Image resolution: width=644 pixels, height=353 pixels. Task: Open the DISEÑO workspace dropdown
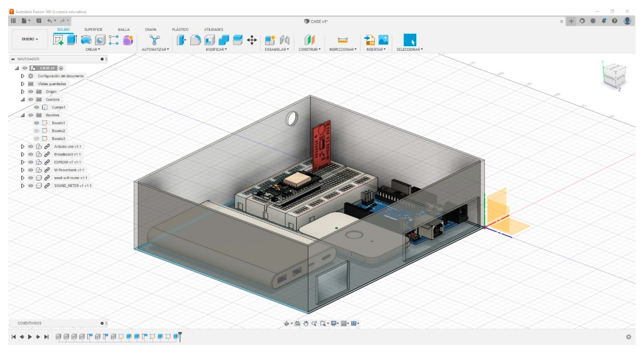[30, 39]
